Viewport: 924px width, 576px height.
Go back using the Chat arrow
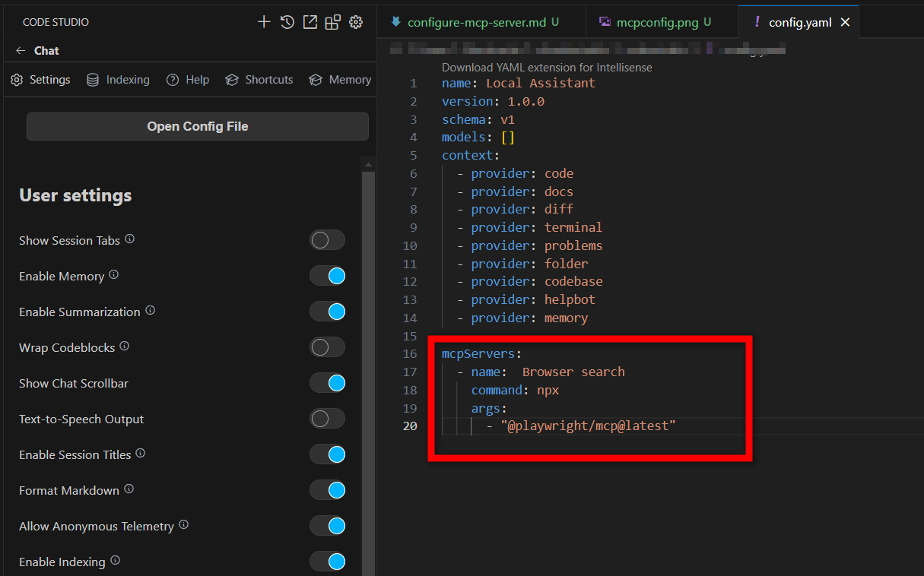21,51
